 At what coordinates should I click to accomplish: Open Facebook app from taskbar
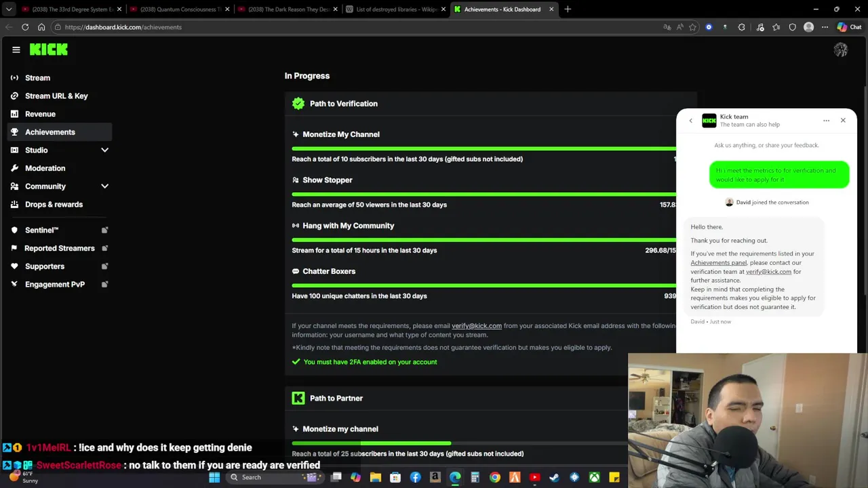pyautogui.click(x=415, y=477)
